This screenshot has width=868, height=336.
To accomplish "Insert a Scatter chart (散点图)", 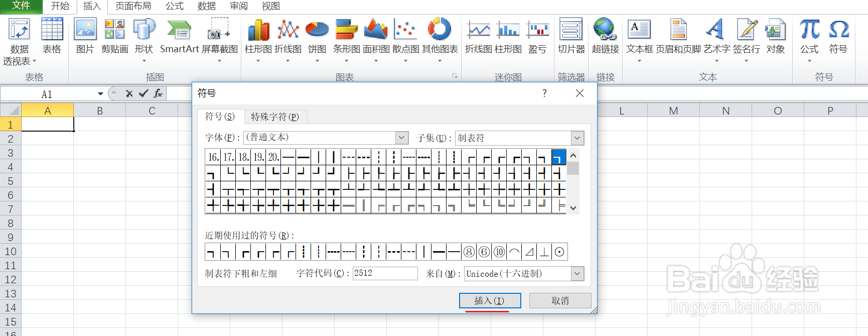I will point(405,40).
